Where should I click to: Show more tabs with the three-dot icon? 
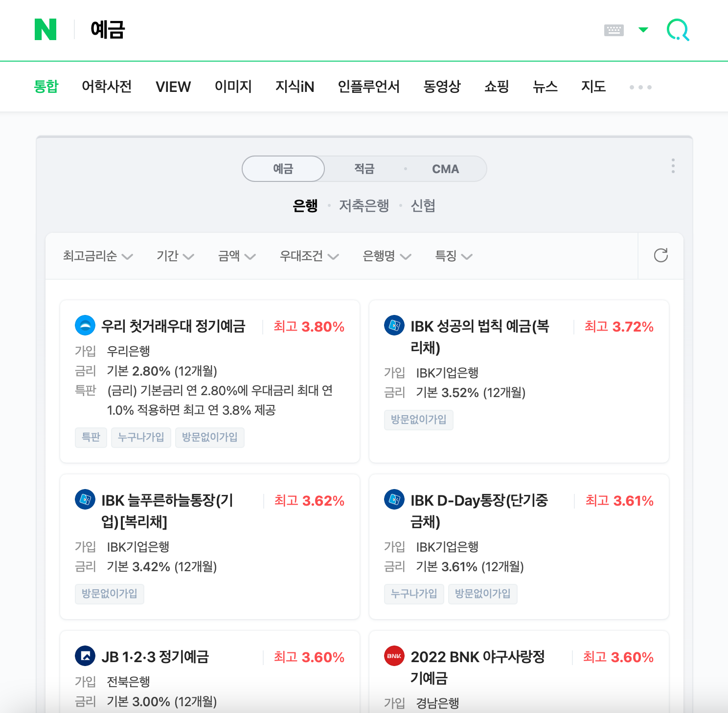pos(640,87)
